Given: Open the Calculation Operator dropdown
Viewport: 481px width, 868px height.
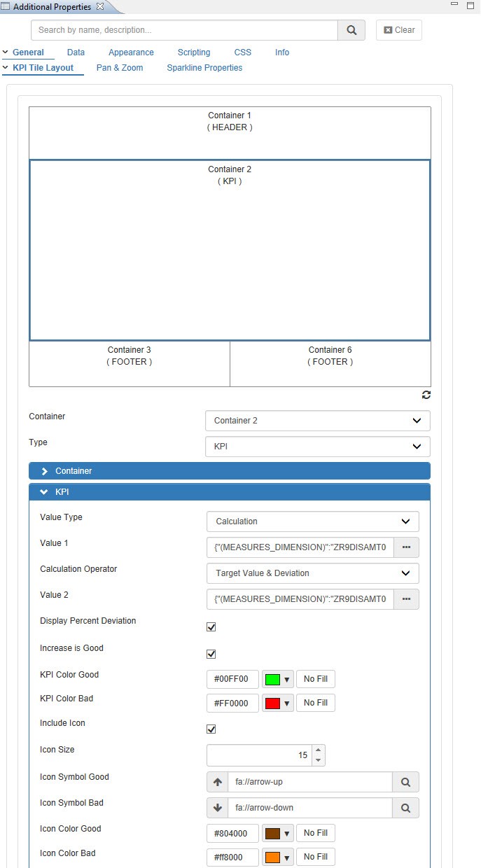Looking at the screenshot, I should [x=312, y=573].
